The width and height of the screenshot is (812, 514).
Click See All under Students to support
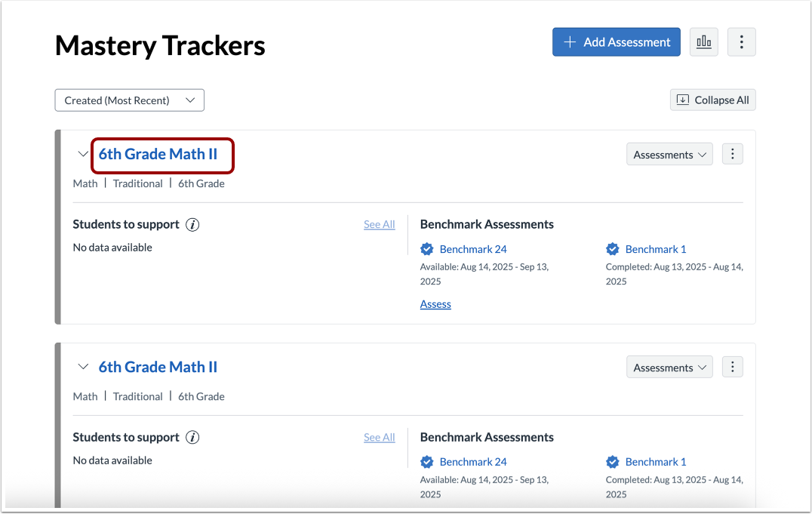tap(379, 224)
